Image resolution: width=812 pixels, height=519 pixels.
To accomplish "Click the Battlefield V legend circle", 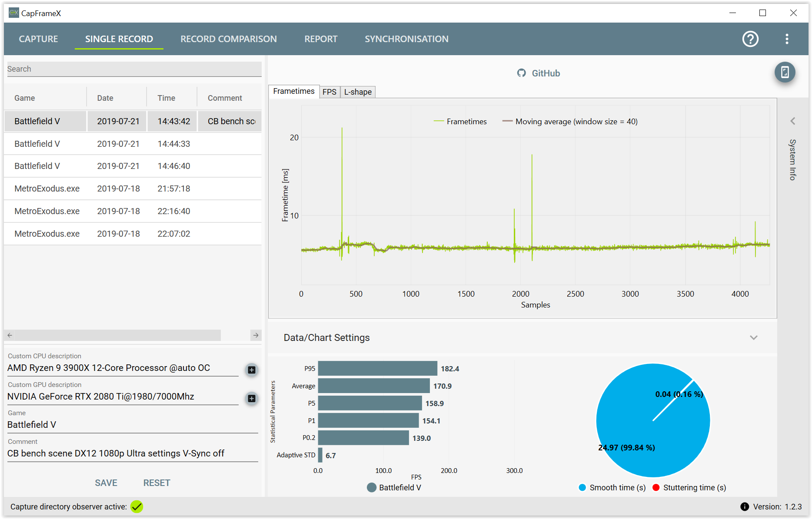I will 372,487.
